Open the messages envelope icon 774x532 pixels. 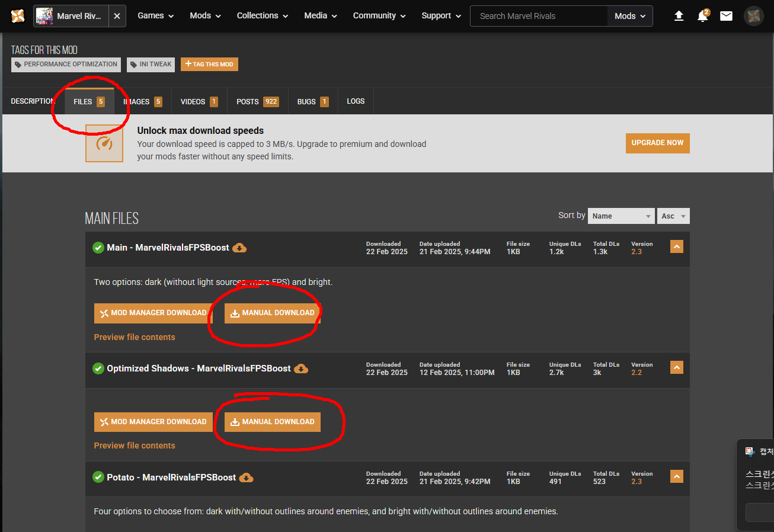726,16
